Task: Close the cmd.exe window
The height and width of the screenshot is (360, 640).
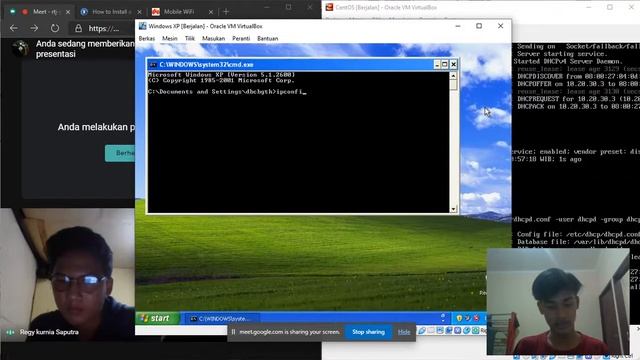Action: 453,64
